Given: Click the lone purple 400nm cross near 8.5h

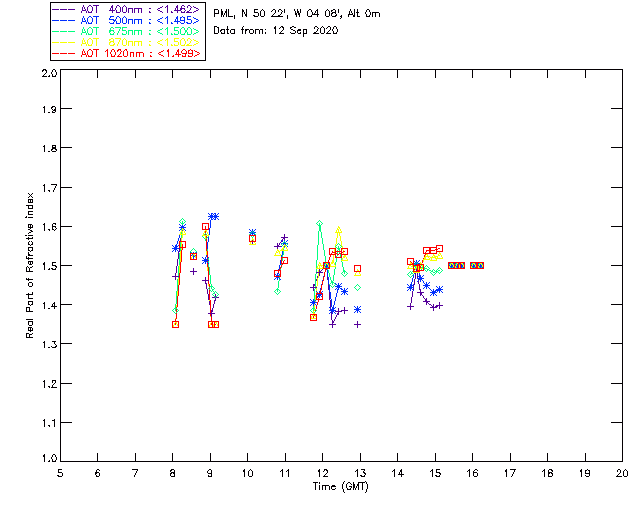Looking at the screenshot, I should [193, 271].
